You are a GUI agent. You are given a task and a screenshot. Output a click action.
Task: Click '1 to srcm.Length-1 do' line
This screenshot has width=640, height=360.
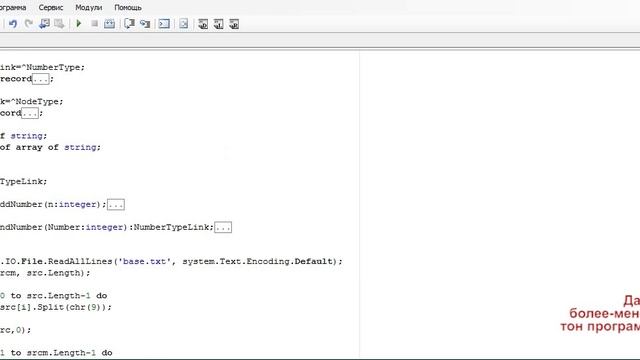click(x=56, y=353)
